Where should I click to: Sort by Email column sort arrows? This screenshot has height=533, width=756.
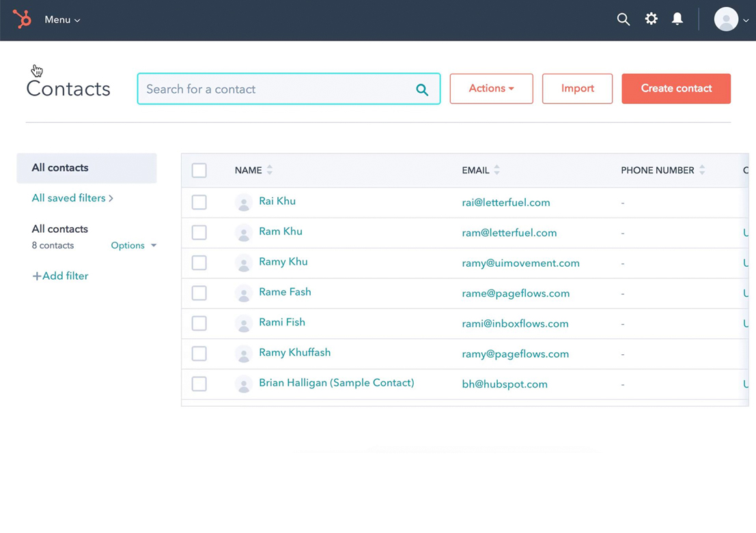(496, 170)
